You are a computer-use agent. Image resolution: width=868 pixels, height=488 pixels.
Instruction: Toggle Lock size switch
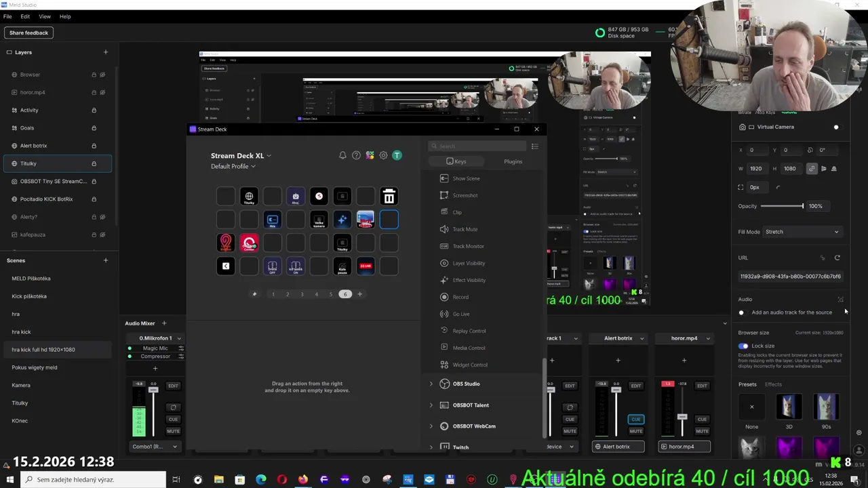point(743,346)
